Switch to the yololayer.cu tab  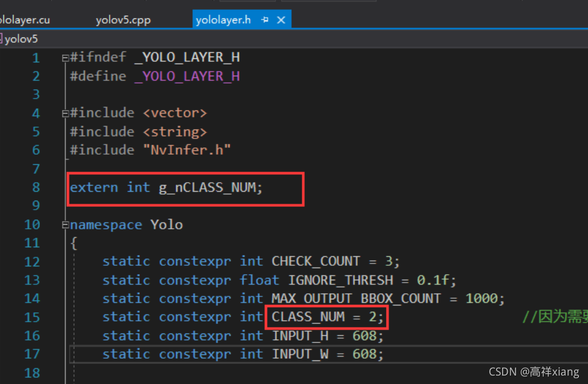25,20
